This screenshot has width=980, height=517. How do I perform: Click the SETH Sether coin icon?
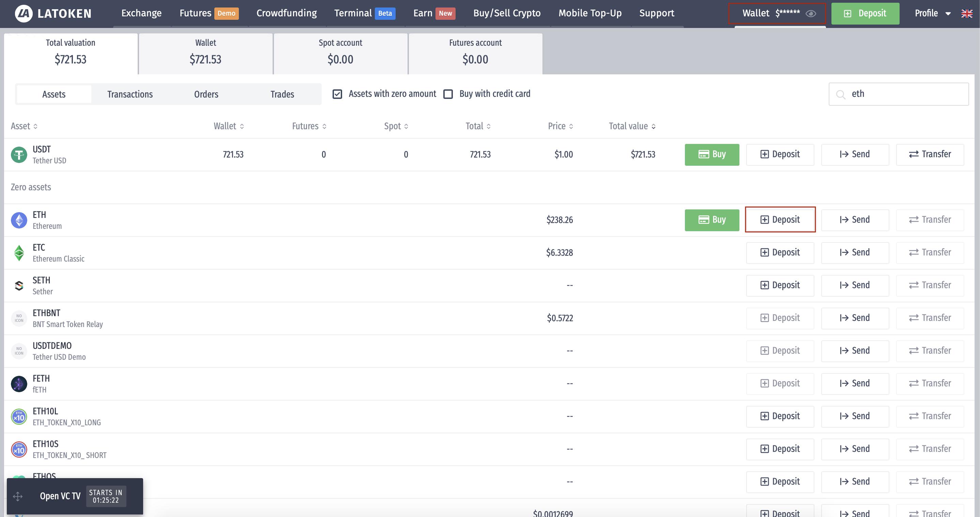coord(19,285)
